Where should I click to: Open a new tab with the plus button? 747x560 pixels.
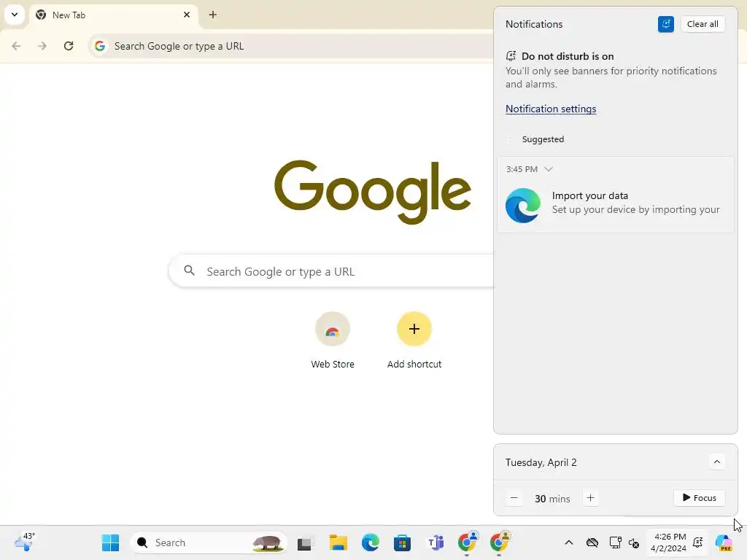point(213,15)
